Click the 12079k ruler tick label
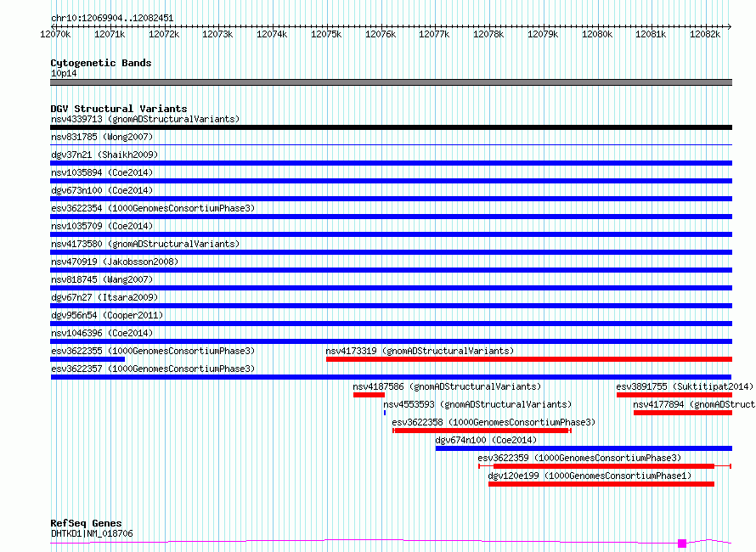Viewport: 756px width, 552px height. tap(543, 34)
